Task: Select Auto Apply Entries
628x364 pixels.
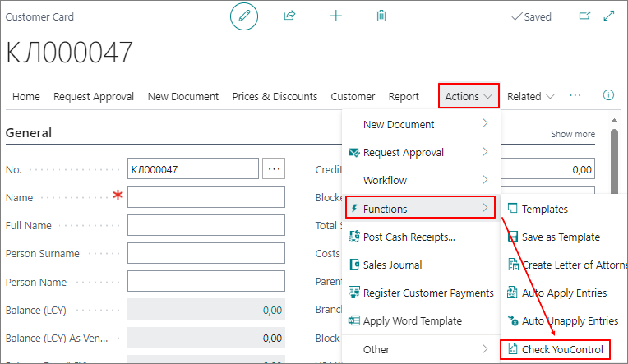Action: (x=563, y=293)
